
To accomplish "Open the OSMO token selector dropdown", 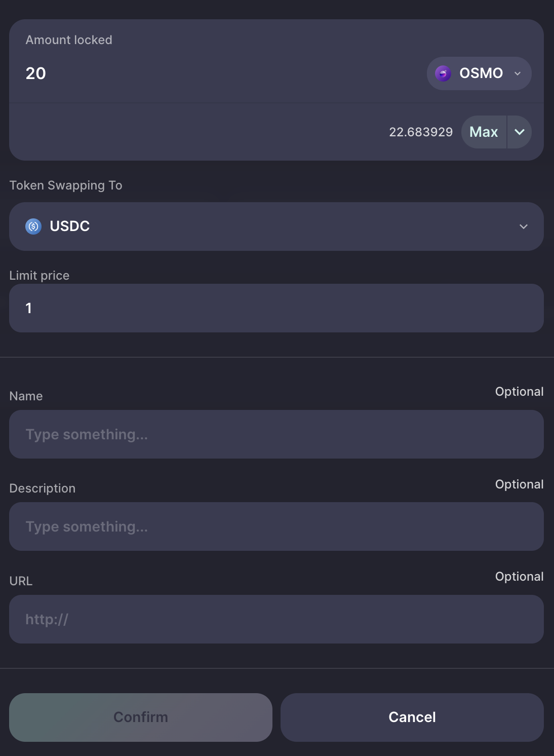I will [479, 73].
